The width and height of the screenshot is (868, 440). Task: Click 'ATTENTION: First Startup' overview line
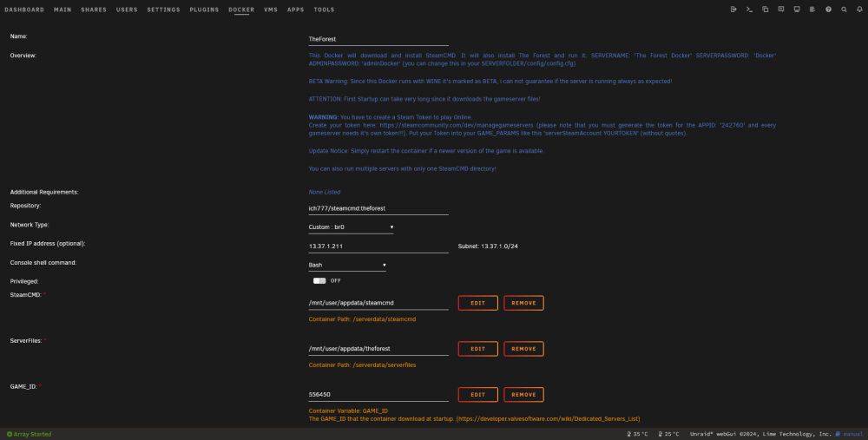[424, 99]
